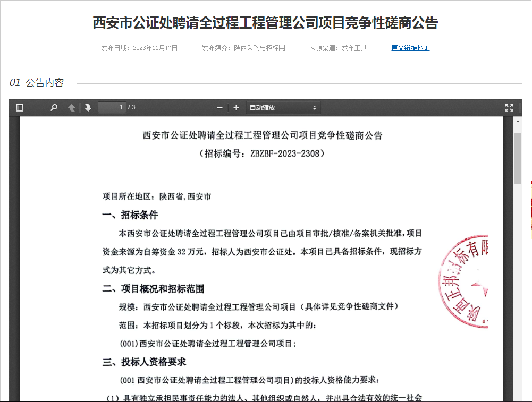
Task: Click the 三、投标人资格要求 heading
Action: tap(144, 362)
